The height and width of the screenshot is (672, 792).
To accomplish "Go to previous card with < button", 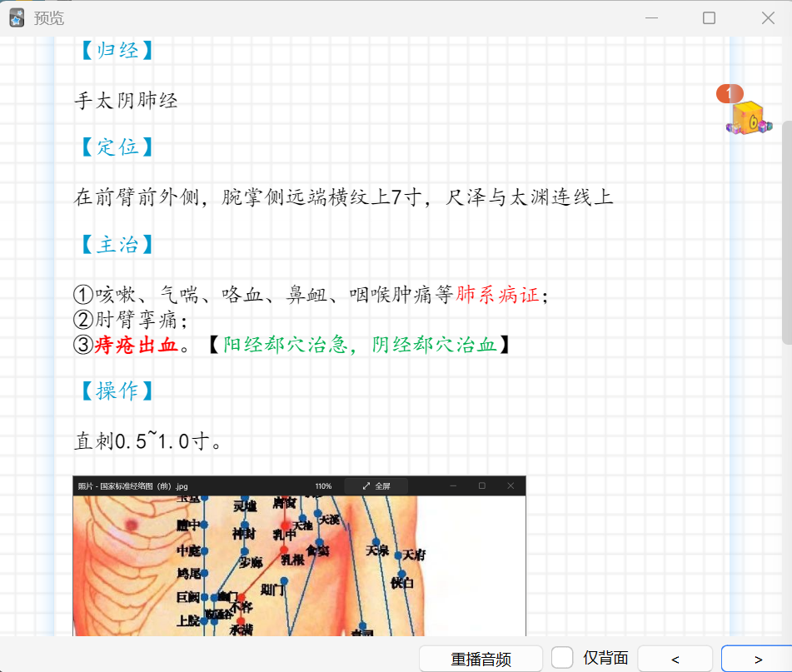I will [675, 659].
